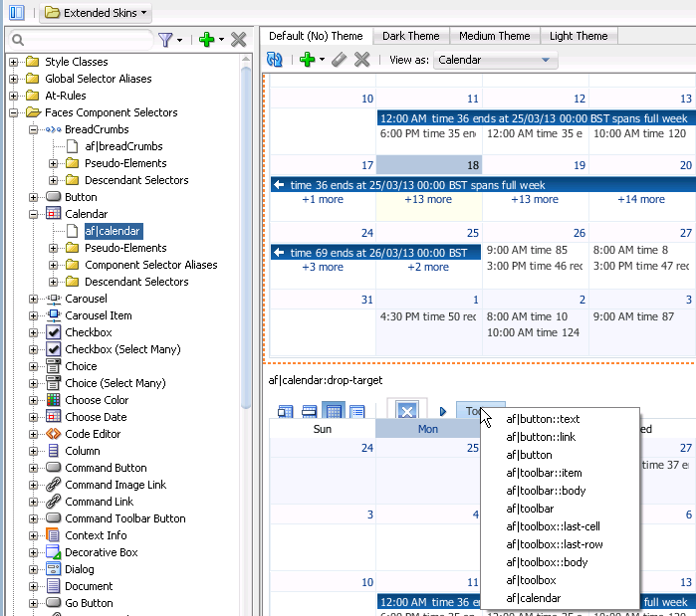Click the refresh preview icon
The height and width of the screenshot is (616, 696).
tap(274, 60)
